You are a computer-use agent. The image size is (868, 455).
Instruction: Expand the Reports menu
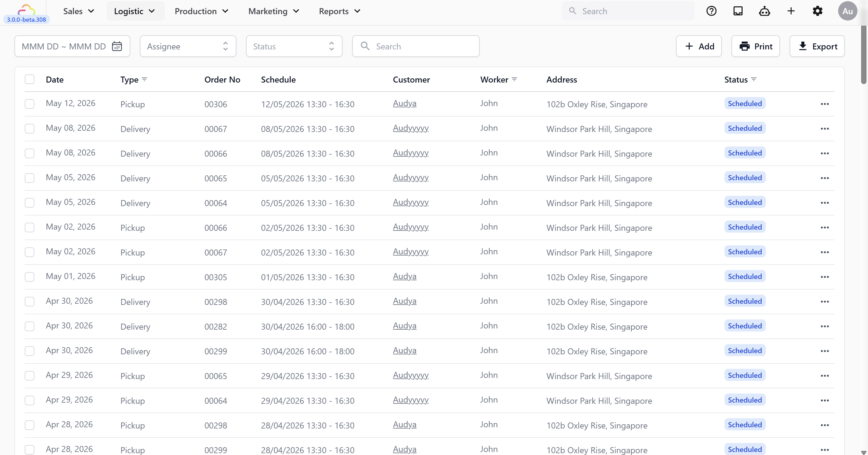[340, 11]
